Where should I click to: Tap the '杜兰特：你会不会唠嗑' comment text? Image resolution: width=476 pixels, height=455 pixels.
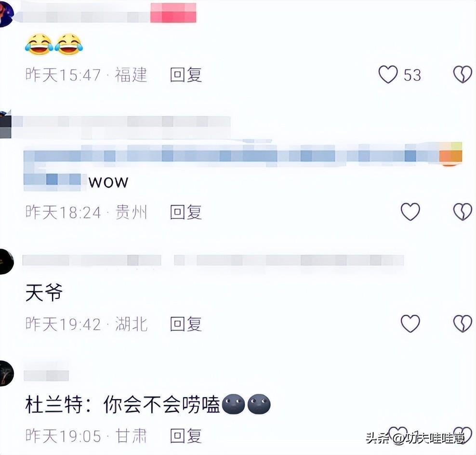[x=123, y=404]
